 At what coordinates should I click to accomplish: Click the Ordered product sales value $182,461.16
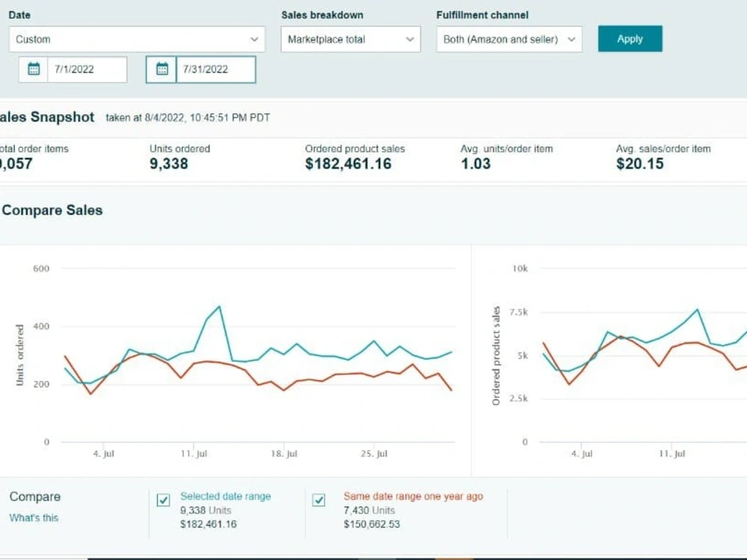[x=348, y=164]
